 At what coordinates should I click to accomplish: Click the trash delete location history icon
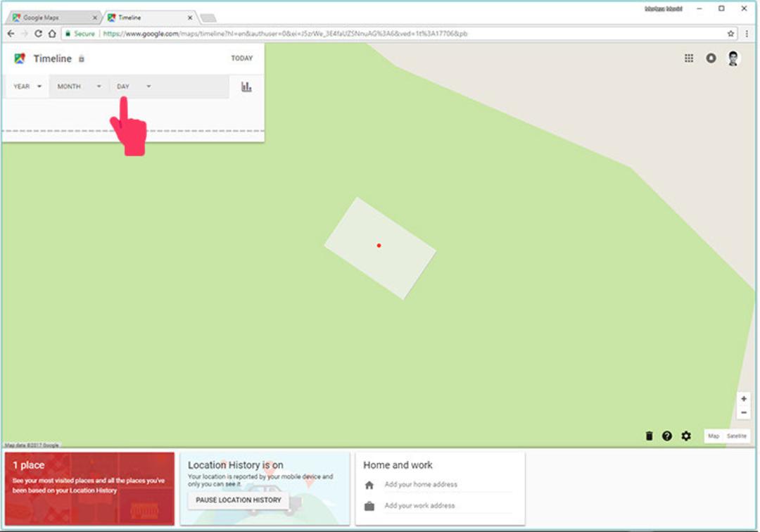(x=649, y=436)
